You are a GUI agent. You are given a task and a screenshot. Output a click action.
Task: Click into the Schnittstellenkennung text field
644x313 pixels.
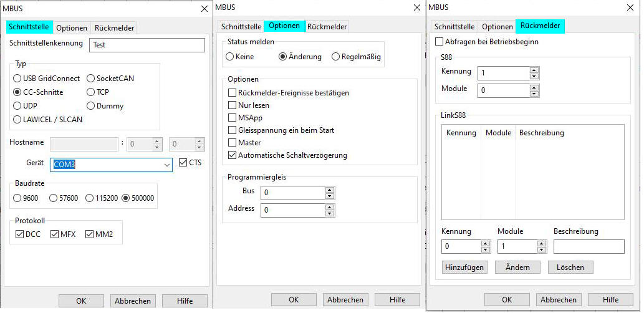tap(147, 45)
